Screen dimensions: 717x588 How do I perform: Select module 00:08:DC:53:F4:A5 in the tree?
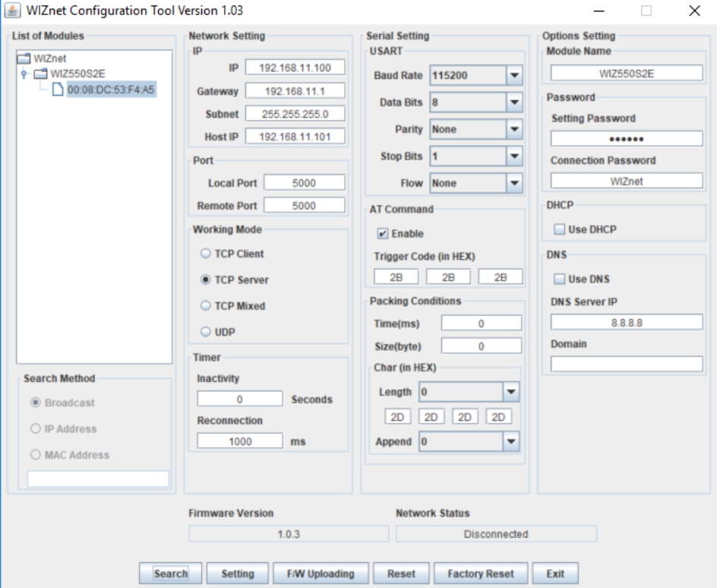pyautogui.click(x=111, y=89)
